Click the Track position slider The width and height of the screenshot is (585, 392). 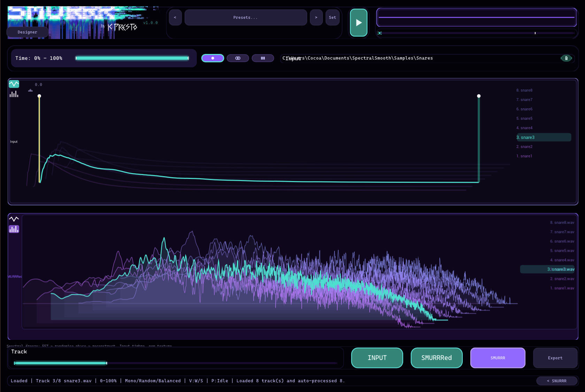[x=176, y=363]
